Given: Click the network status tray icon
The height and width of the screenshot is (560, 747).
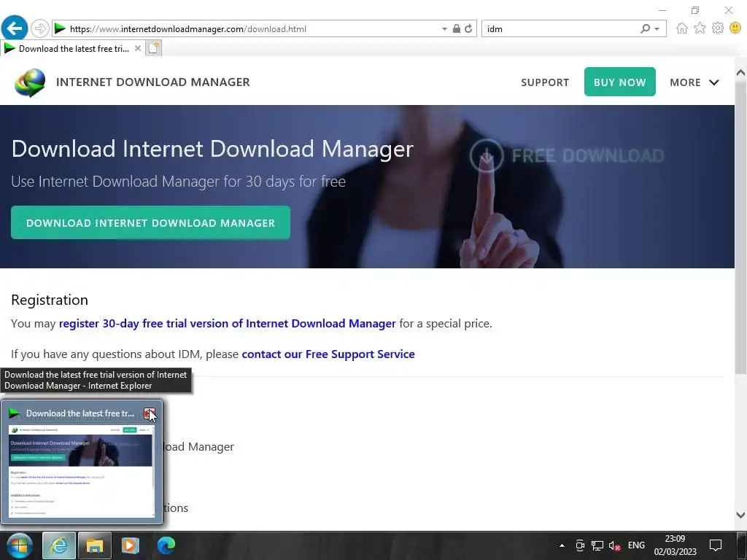Looking at the screenshot, I should [597, 545].
